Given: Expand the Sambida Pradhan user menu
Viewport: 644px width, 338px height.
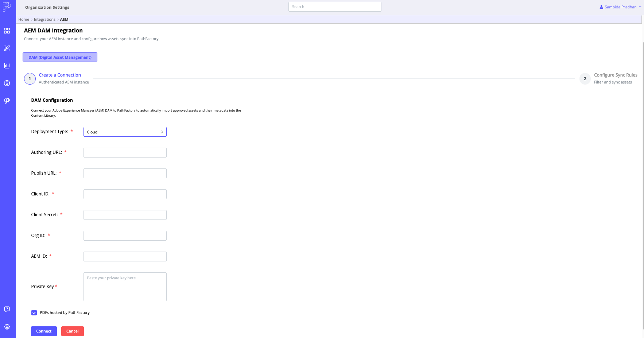Looking at the screenshot, I should point(620,7).
